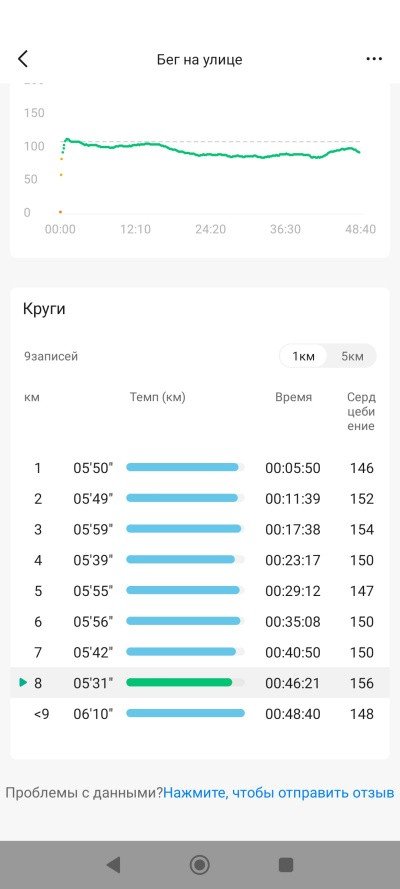Open the three-dot more options menu
This screenshot has height=889, width=400.
tap(374, 59)
